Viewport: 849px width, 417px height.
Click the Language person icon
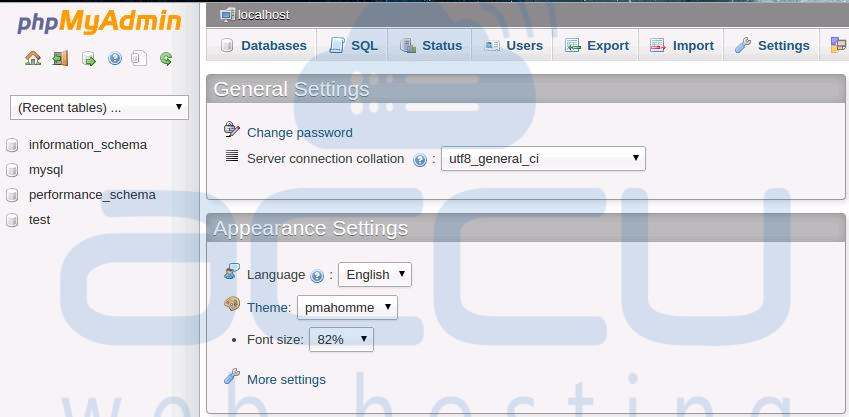click(232, 271)
